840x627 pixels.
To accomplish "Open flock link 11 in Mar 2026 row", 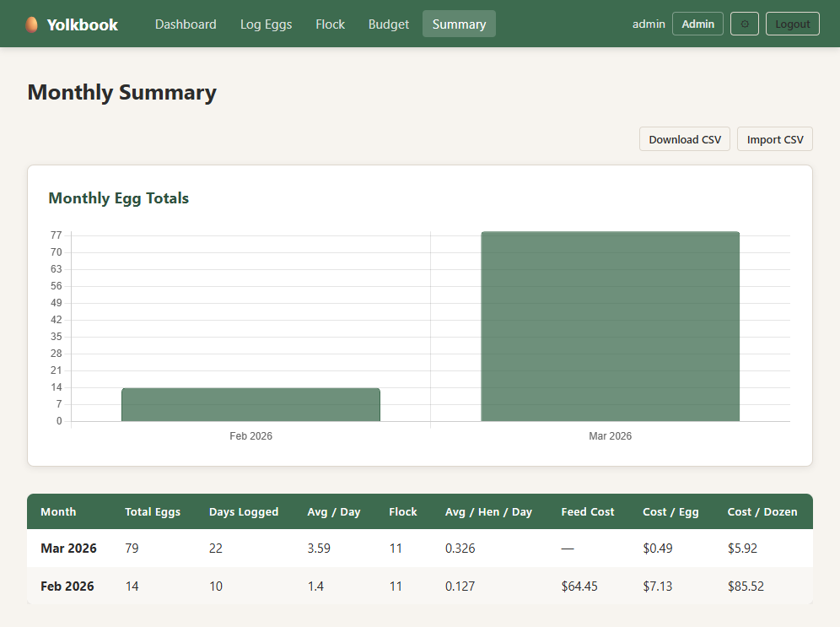I will tap(396, 549).
